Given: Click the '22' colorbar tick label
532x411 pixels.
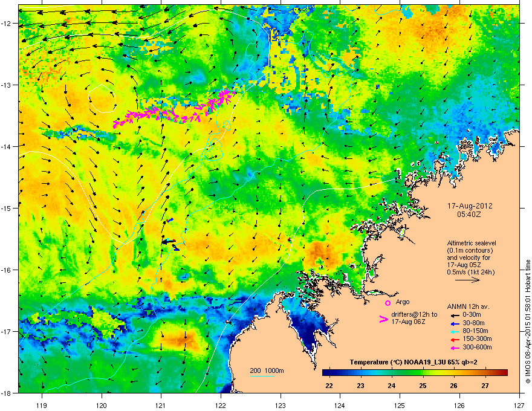Looking at the screenshot, I should [x=329, y=386].
